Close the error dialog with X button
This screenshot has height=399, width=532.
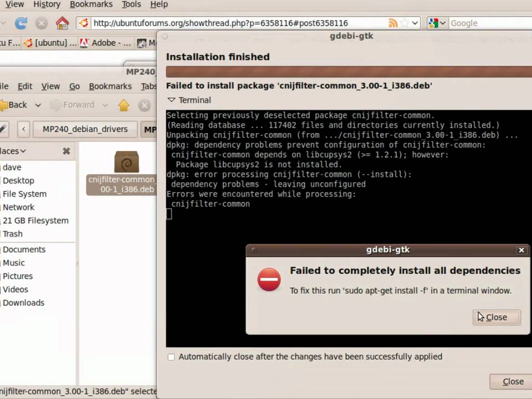[x=521, y=250]
